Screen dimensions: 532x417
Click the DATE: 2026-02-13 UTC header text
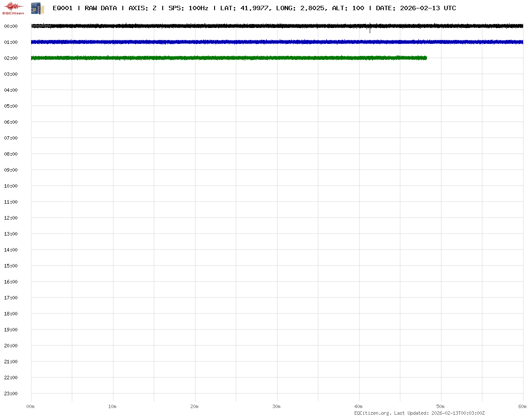(x=416, y=8)
